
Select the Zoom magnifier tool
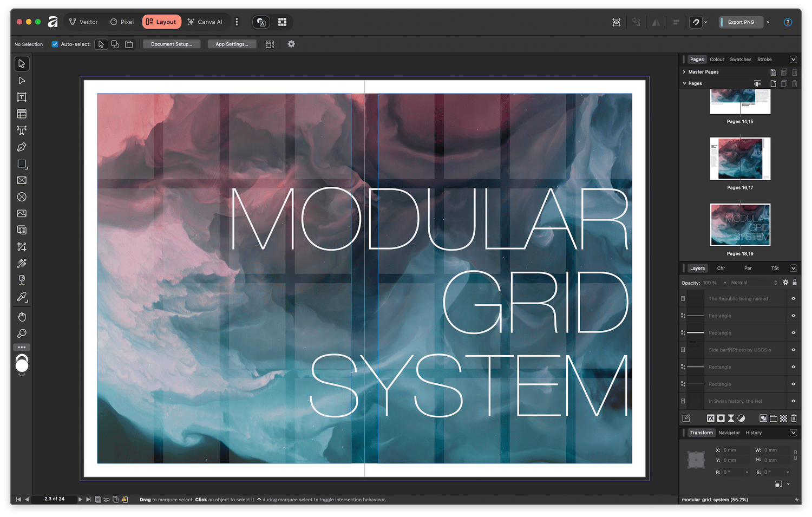[x=22, y=333]
